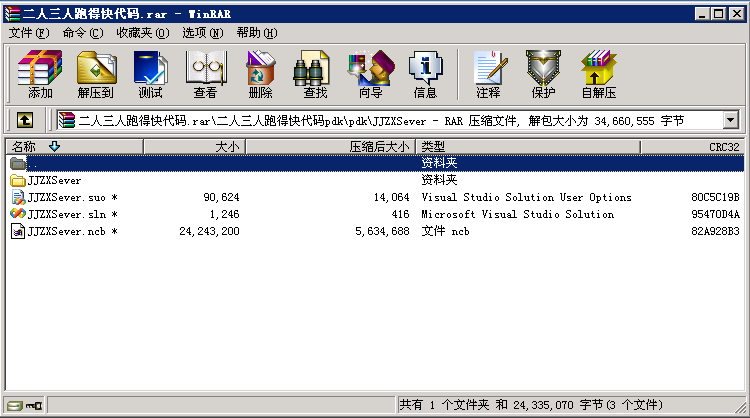Open the 文件 (File) menu
The image size is (750, 418).
click(28, 33)
